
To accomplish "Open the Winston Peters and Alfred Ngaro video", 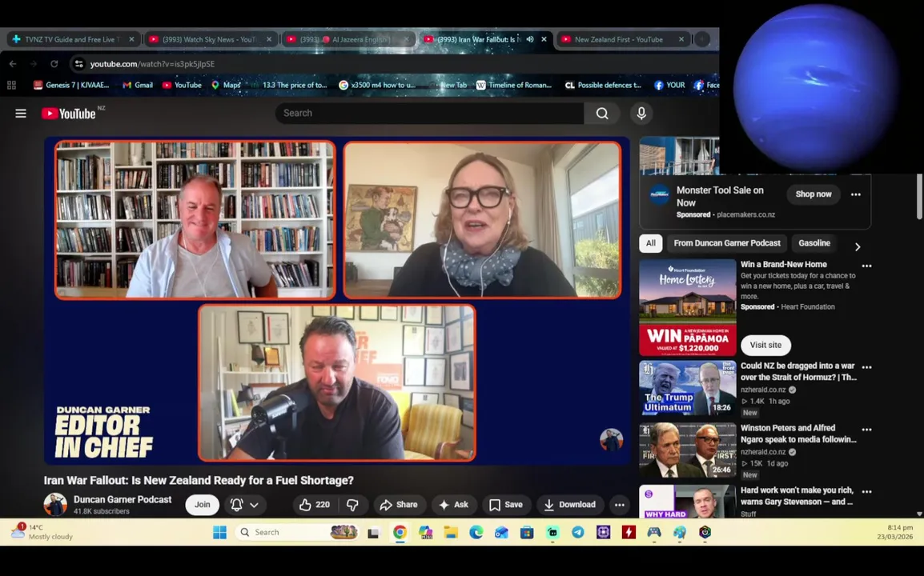I will pyautogui.click(x=688, y=450).
